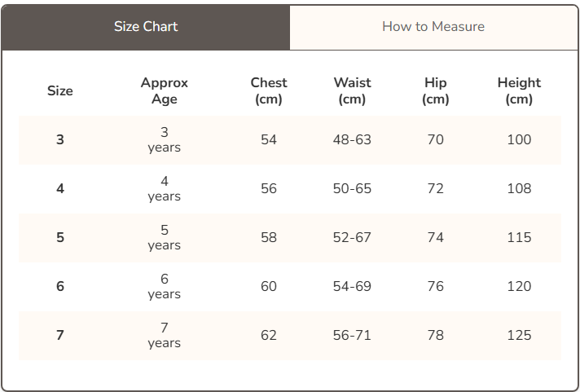The image size is (580, 392).
Task: Click the hip value 76
Action: coord(436,287)
